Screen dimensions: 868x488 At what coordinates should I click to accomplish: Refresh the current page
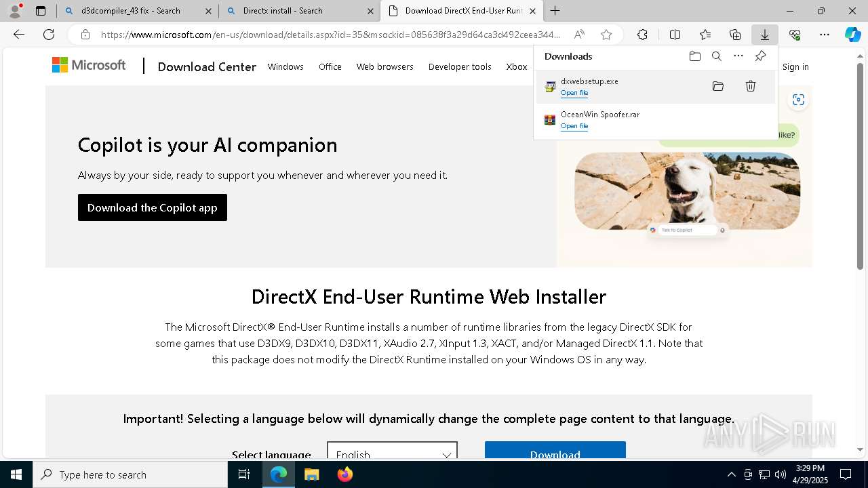pyautogui.click(x=49, y=35)
